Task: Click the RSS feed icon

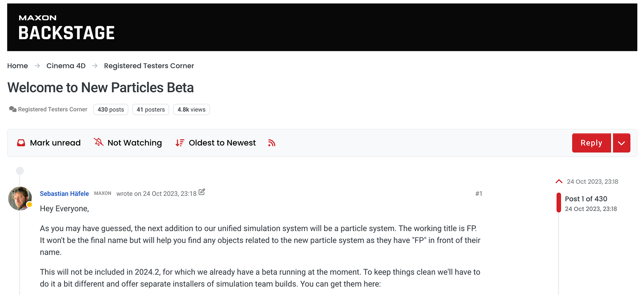Action: (272, 143)
